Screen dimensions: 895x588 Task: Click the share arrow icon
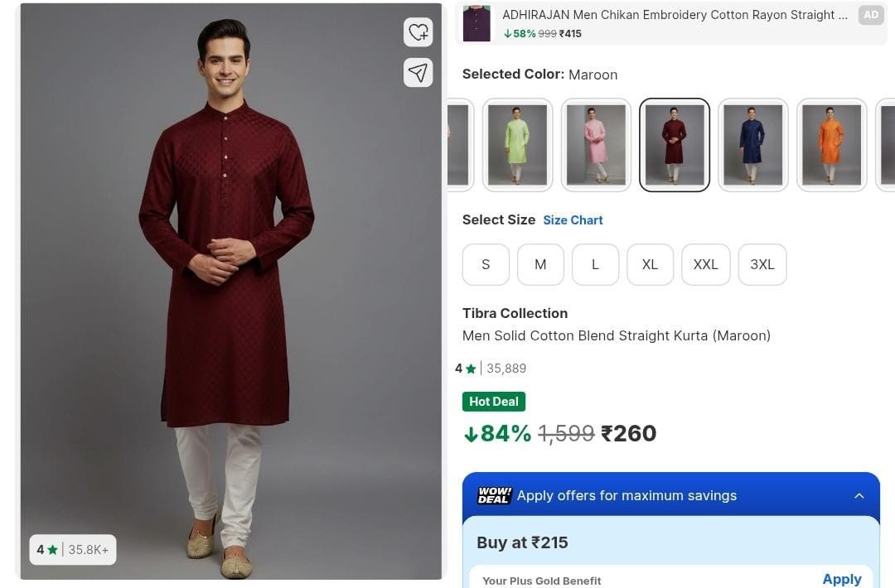[x=418, y=73]
